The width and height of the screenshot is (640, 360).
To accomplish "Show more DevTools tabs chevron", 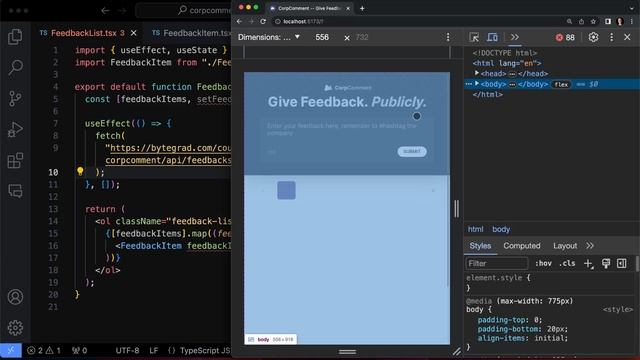I will 515,37.
